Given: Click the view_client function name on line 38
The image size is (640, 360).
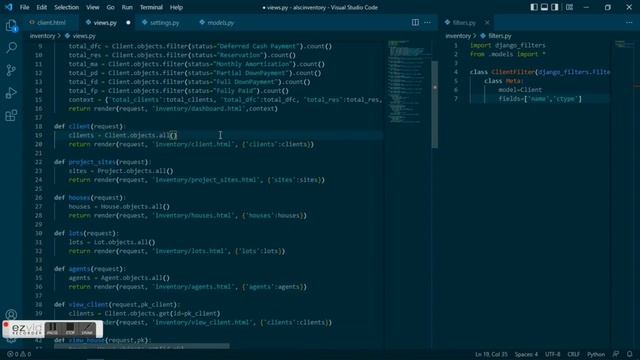Looking at the screenshot, I should 88,304.
